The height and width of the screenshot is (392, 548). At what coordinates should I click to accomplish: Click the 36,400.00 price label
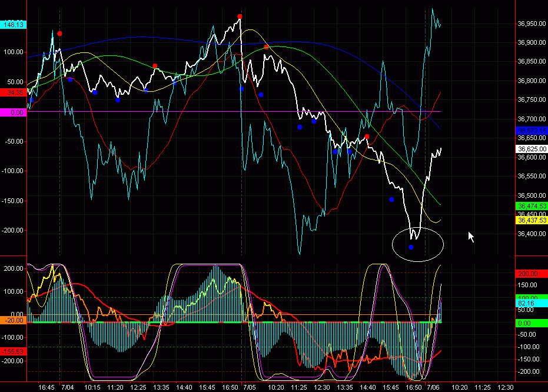(x=532, y=234)
